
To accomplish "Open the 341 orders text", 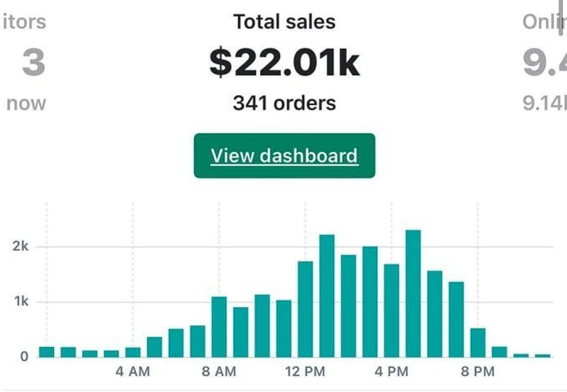I will click(284, 103).
